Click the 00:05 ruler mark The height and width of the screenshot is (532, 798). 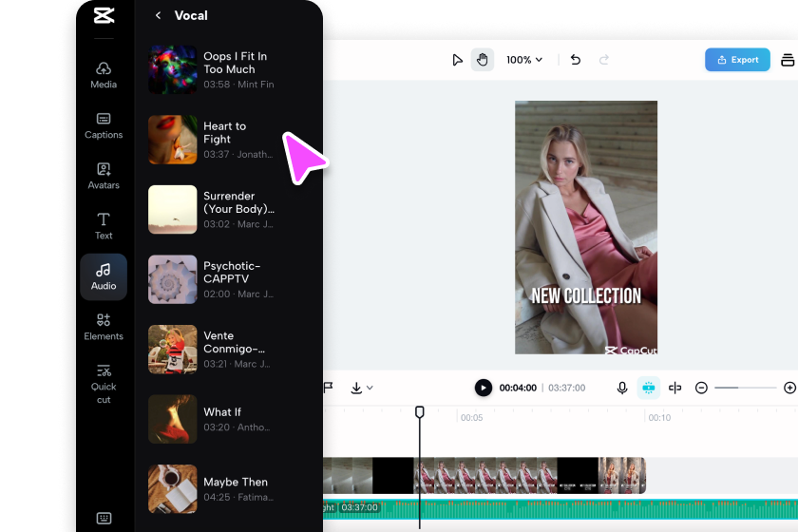coord(472,417)
